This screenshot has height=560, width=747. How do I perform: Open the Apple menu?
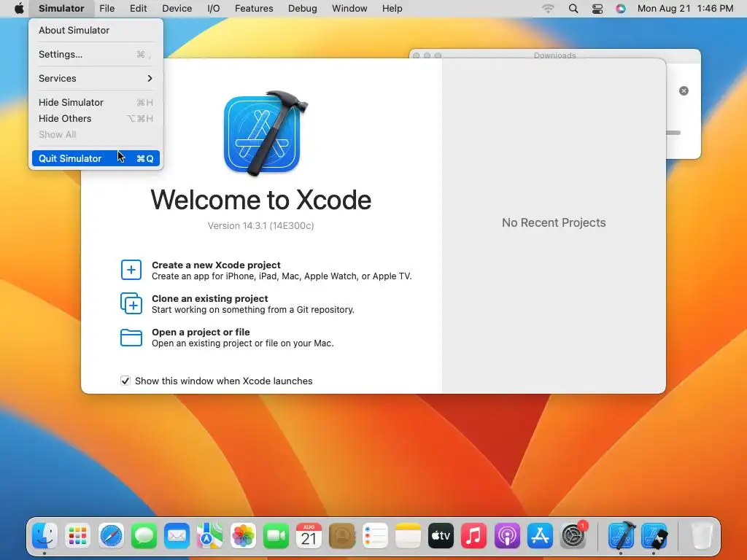[x=19, y=8]
